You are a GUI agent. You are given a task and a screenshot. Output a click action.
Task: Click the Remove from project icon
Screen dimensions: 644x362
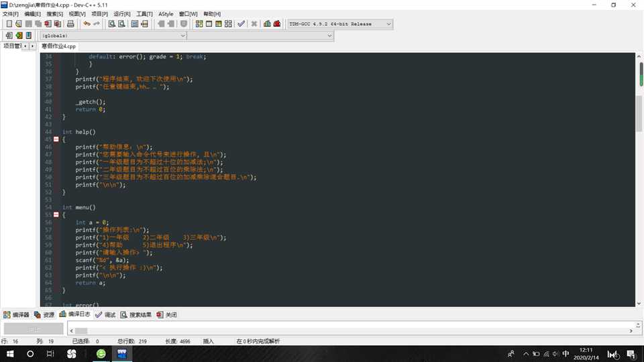(x=171, y=24)
